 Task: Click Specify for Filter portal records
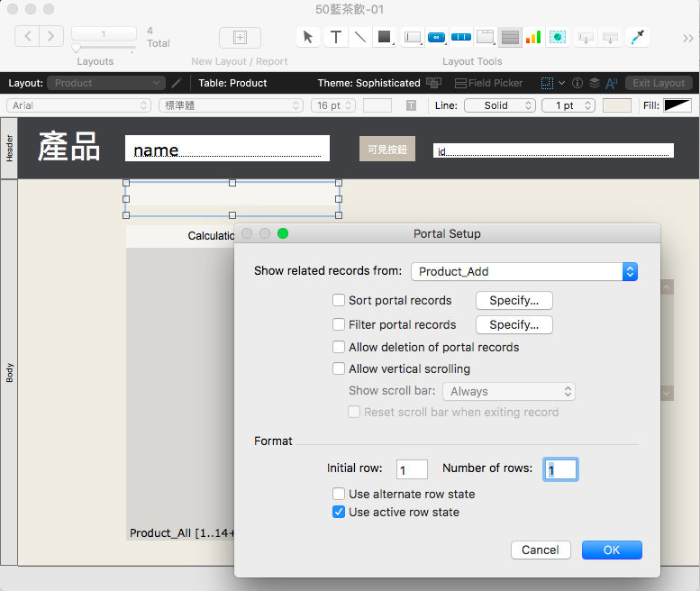[514, 324]
